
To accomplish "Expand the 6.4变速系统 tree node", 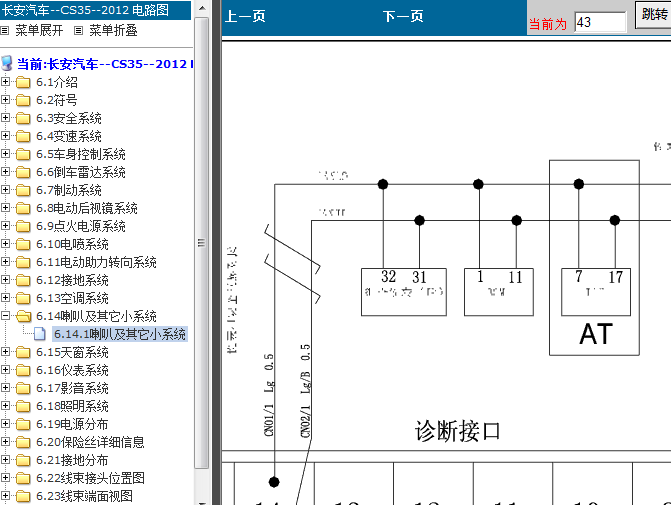I will pos(5,136).
